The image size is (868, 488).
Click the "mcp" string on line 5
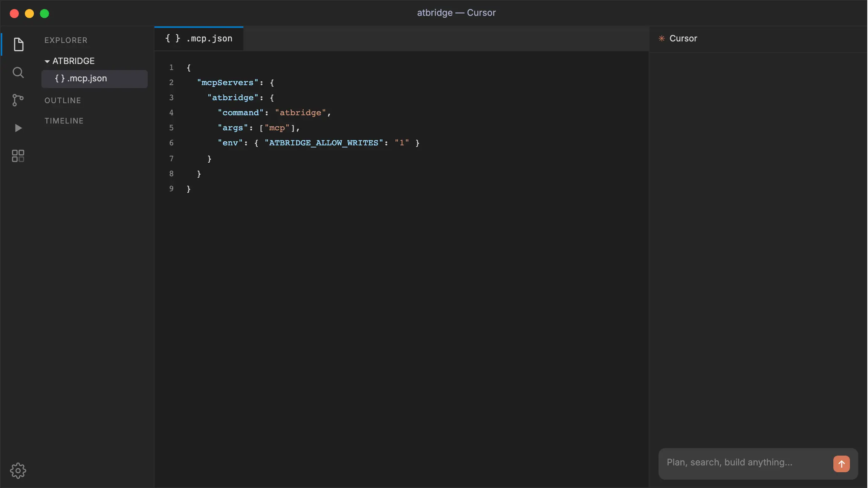point(277,128)
